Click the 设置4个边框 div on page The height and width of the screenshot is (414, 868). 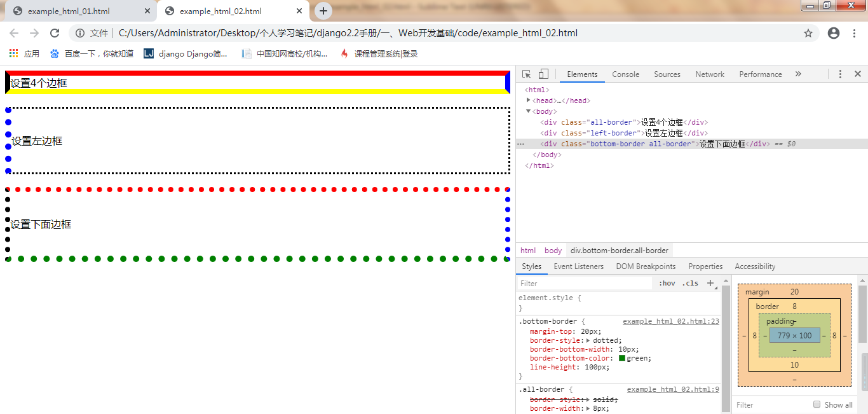[257, 83]
